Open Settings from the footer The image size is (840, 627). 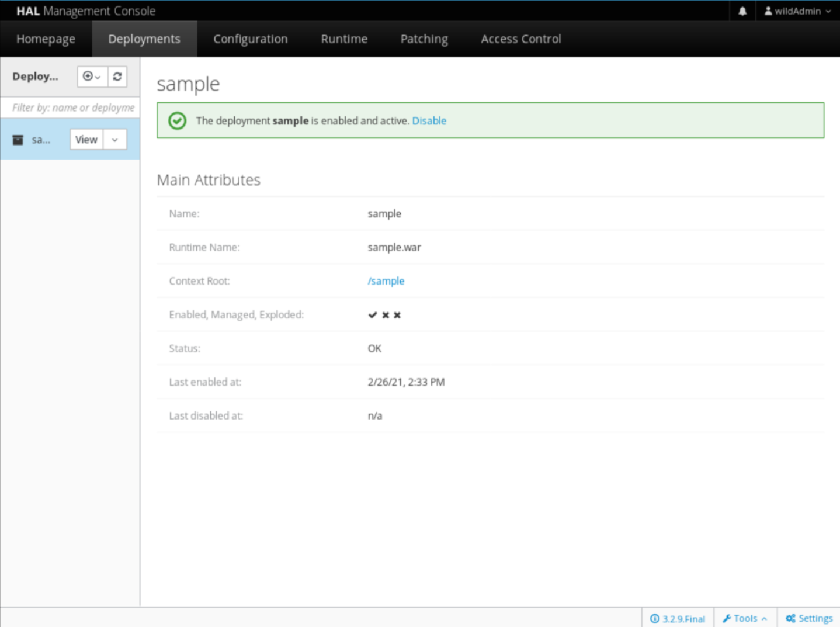point(809,618)
